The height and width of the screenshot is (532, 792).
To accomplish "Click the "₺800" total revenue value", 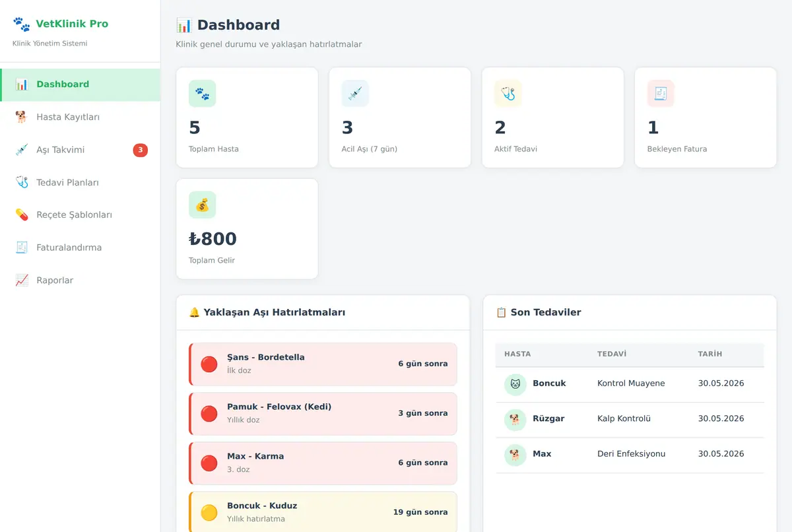I will coord(213,239).
